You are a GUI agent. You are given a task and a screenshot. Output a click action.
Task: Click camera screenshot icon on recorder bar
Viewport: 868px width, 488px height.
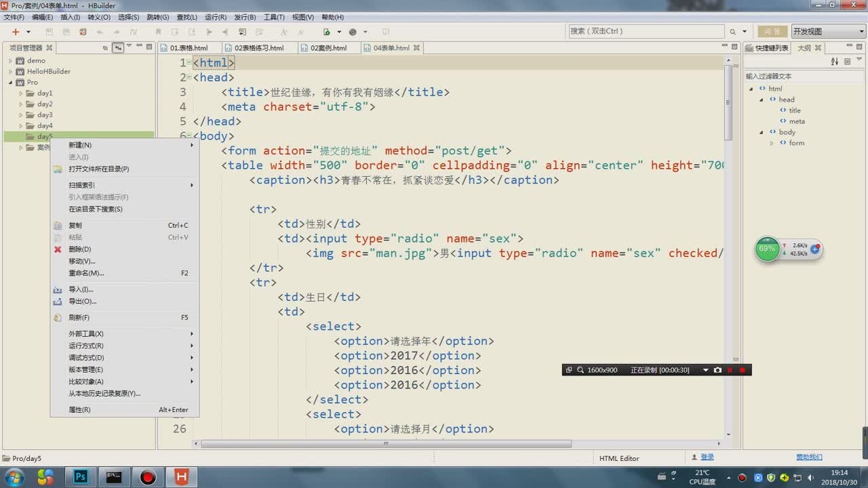pos(717,370)
